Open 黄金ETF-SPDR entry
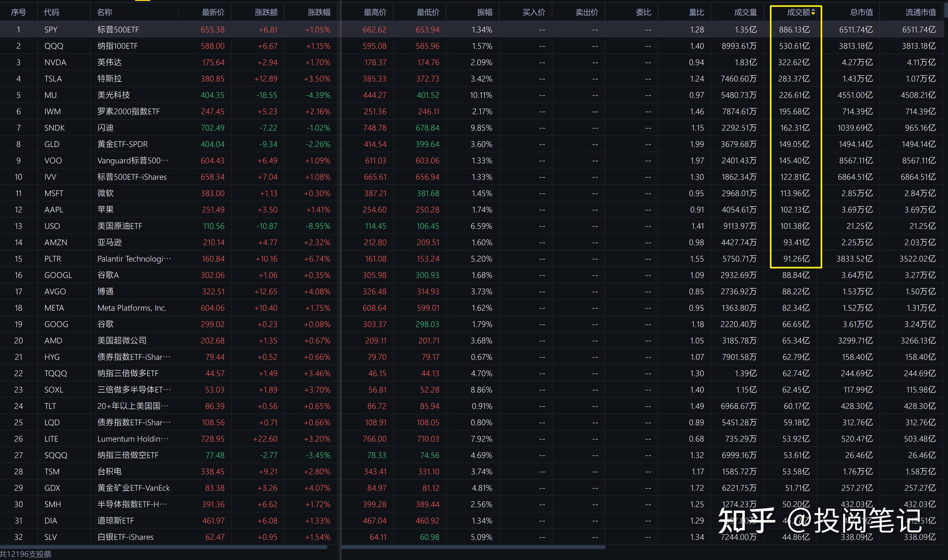 pos(122,144)
